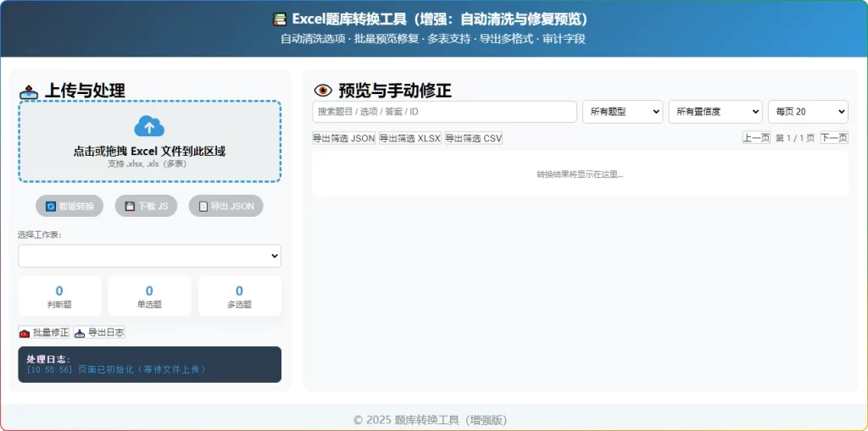Click the 点击或拖拽 Excel 文件到此区域 text
This screenshot has width=868, height=431.
(149, 151)
